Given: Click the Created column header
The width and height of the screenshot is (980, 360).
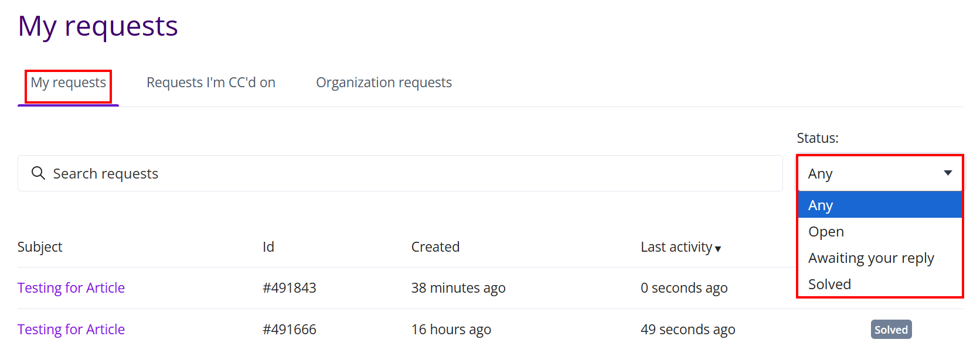Looking at the screenshot, I should tap(435, 247).
